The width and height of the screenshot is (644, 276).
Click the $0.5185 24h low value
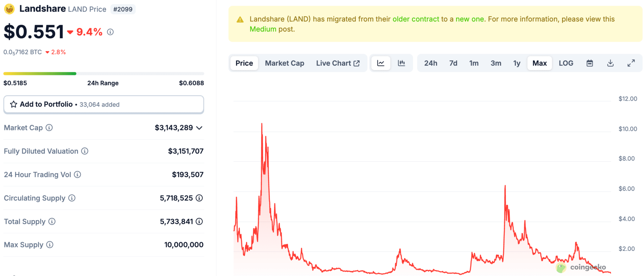(x=15, y=83)
